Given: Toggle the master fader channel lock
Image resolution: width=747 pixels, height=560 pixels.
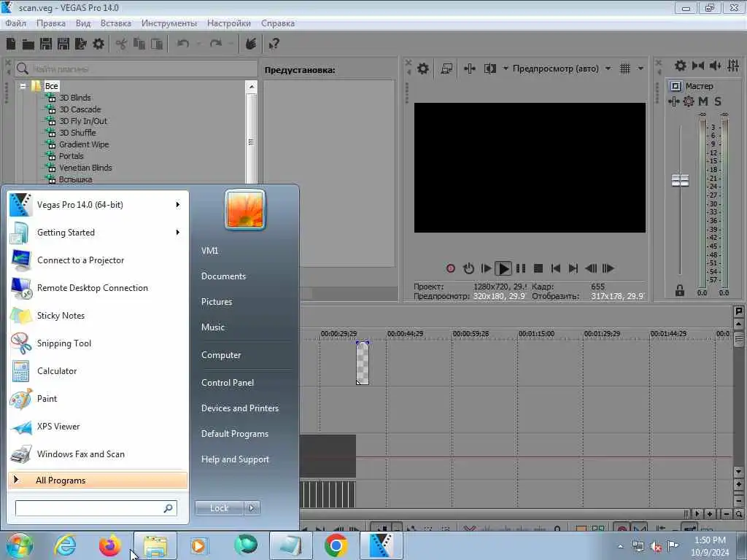Looking at the screenshot, I should (x=680, y=290).
